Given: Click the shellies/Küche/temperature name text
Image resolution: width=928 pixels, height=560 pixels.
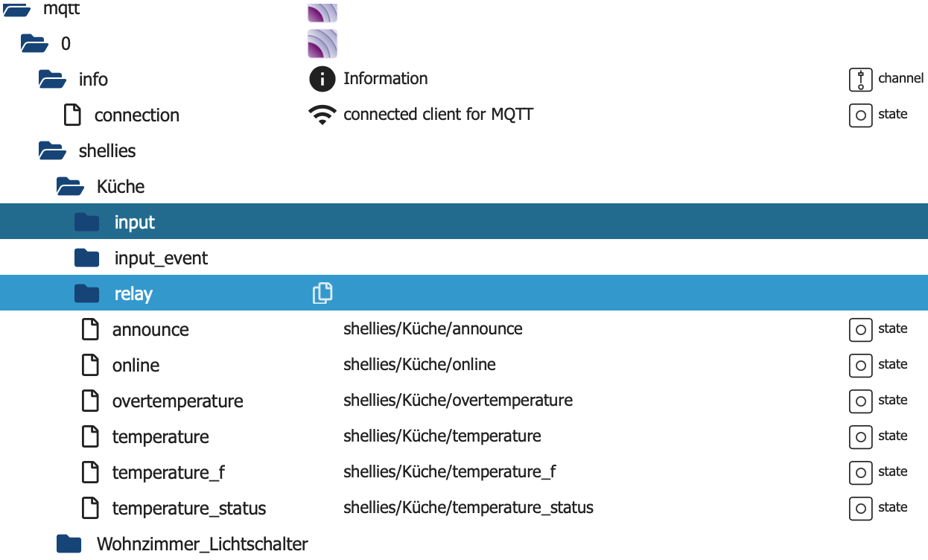Looking at the screenshot, I should click(x=442, y=436).
